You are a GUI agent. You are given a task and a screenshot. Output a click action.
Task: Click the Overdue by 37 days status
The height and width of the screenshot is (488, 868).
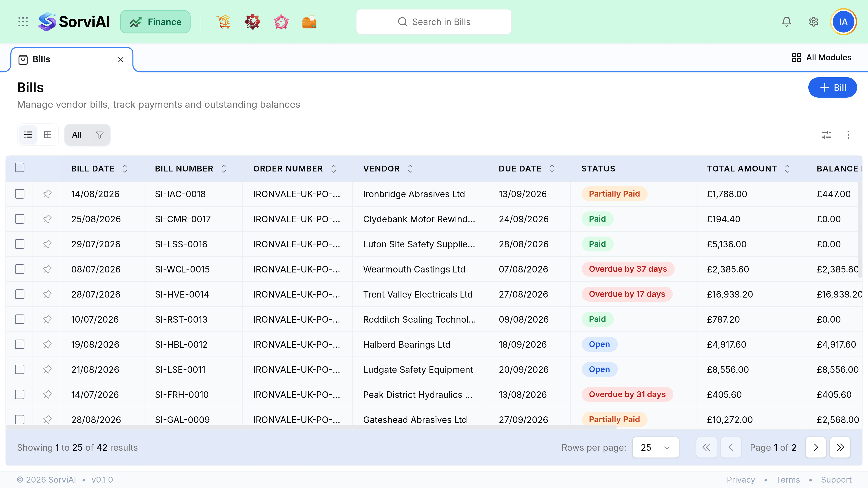coord(628,269)
